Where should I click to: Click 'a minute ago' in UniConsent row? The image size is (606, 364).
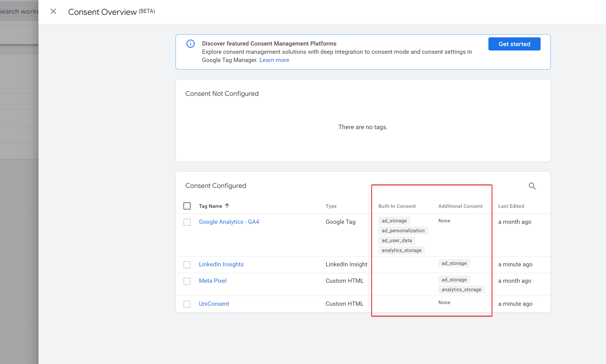pyautogui.click(x=515, y=304)
